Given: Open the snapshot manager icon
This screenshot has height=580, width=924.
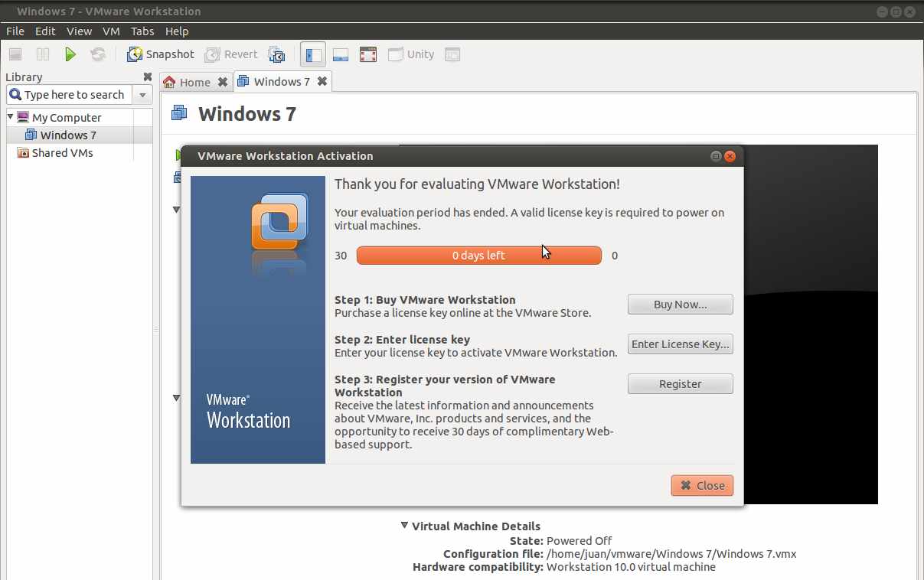Looking at the screenshot, I should [x=276, y=54].
